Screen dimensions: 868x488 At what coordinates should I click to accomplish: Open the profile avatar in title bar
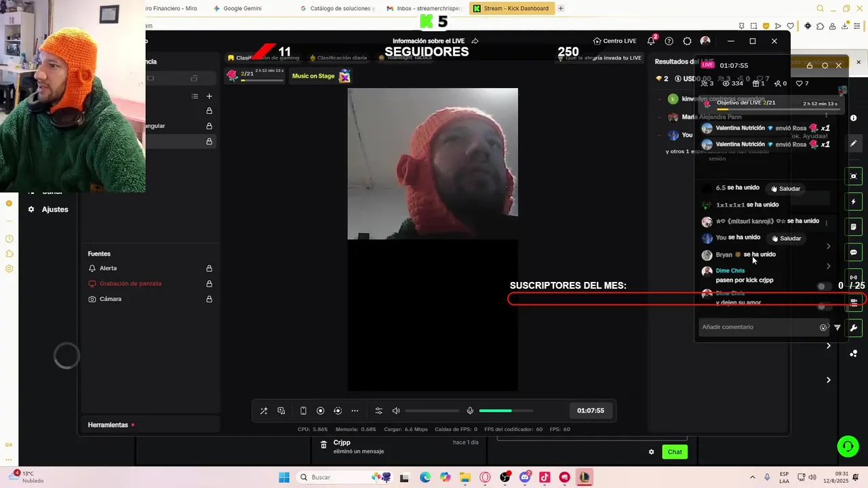point(705,41)
